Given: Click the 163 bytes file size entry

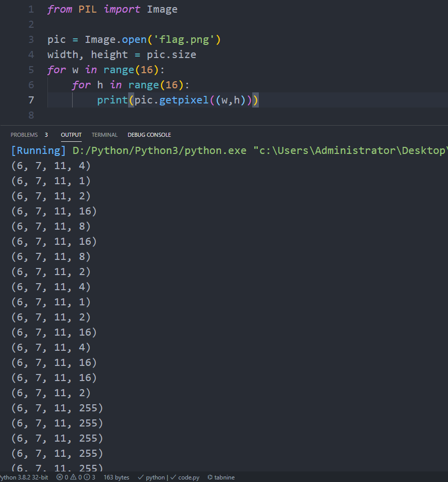Looking at the screenshot, I should [116, 477].
